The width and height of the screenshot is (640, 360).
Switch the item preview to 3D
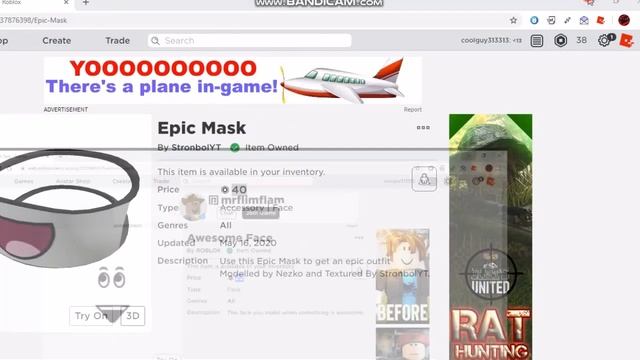(x=133, y=316)
